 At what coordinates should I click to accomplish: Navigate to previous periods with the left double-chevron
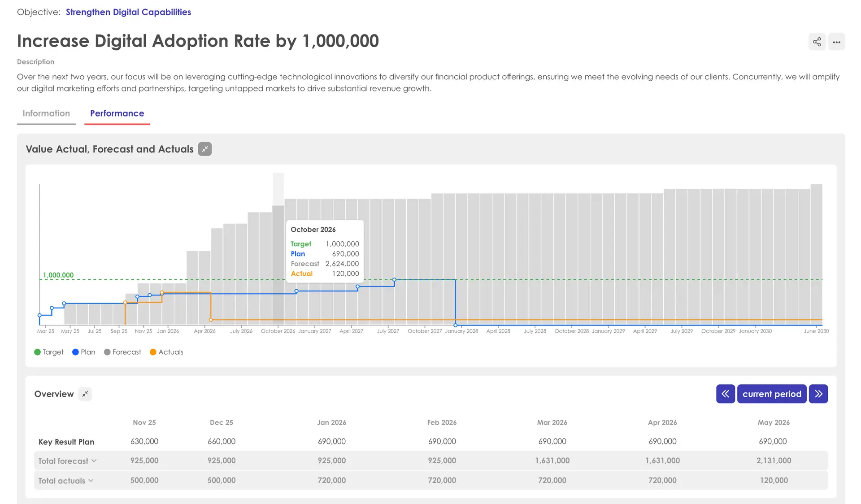[x=725, y=394]
